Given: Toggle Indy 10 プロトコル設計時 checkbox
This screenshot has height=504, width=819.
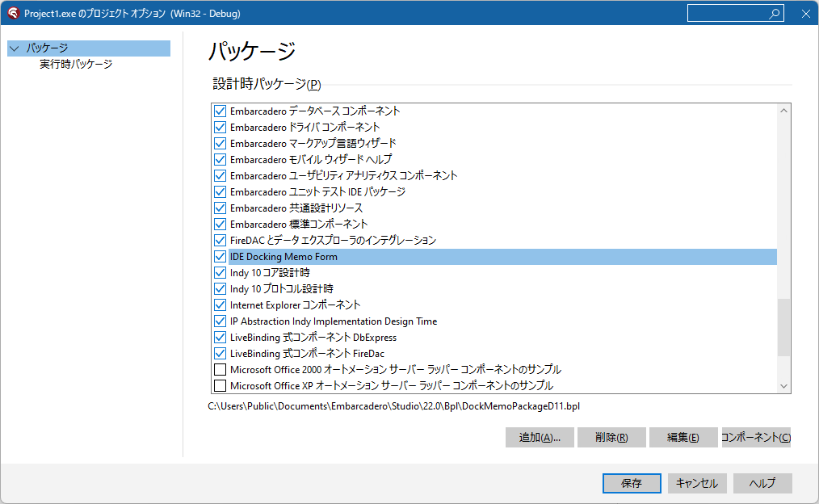Looking at the screenshot, I should point(220,289).
